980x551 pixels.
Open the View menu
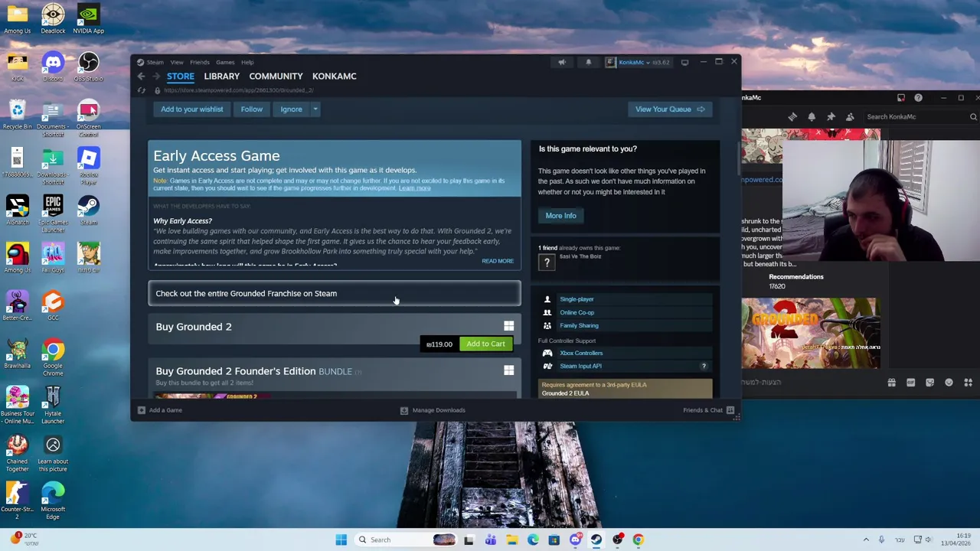pos(177,62)
